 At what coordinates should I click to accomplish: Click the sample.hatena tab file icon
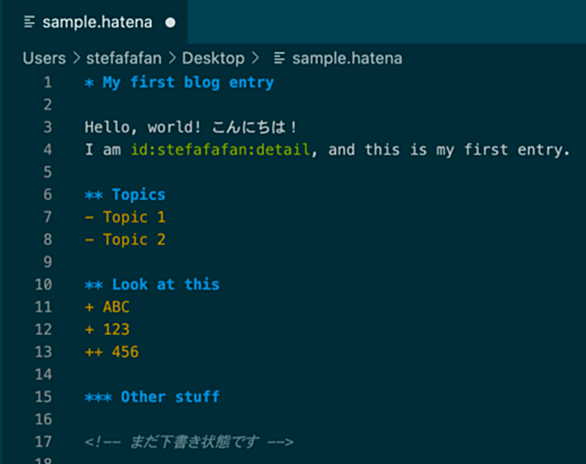pos(30,22)
